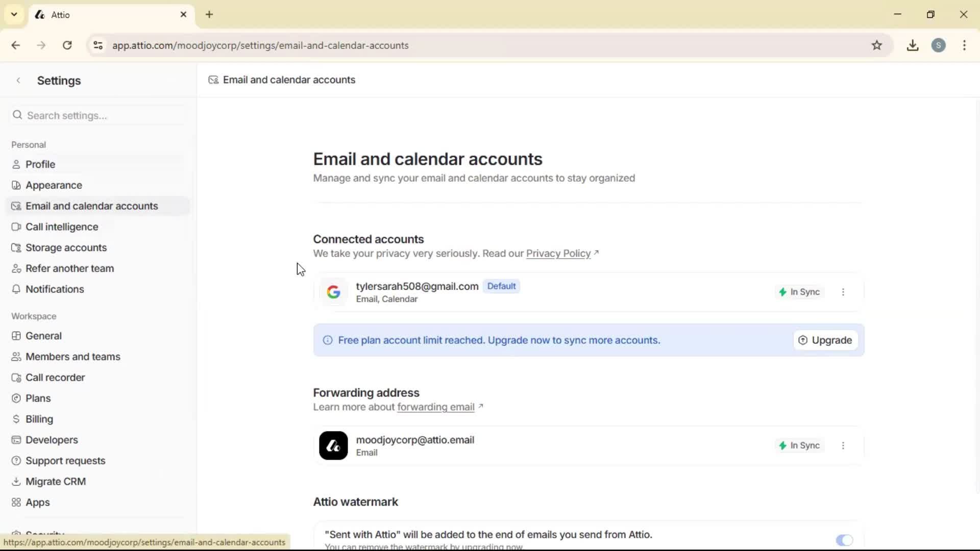Click the Developers icon in sidebar
The height and width of the screenshot is (551, 980).
(16, 440)
